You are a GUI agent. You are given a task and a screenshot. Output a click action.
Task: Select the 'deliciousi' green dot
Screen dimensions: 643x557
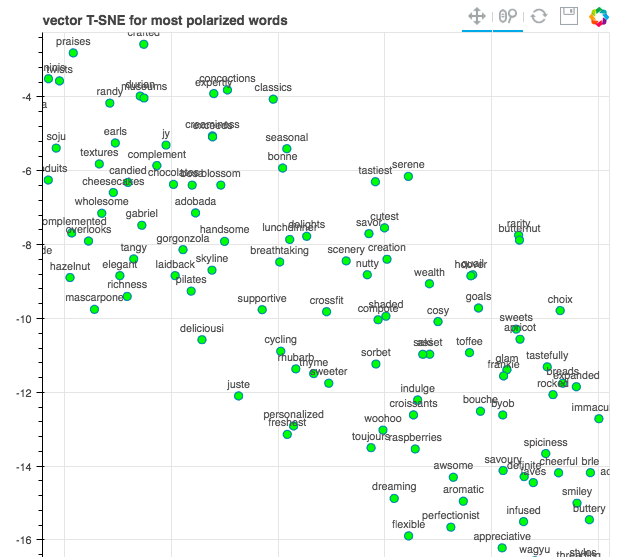coord(202,340)
